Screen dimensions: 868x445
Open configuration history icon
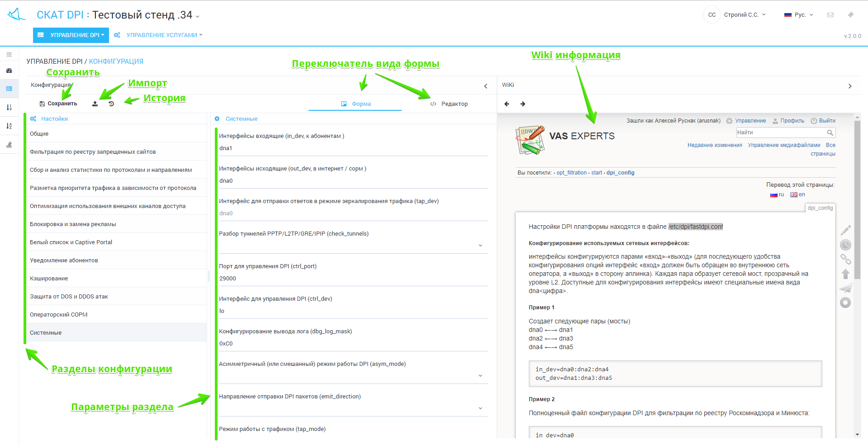point(111,104)
